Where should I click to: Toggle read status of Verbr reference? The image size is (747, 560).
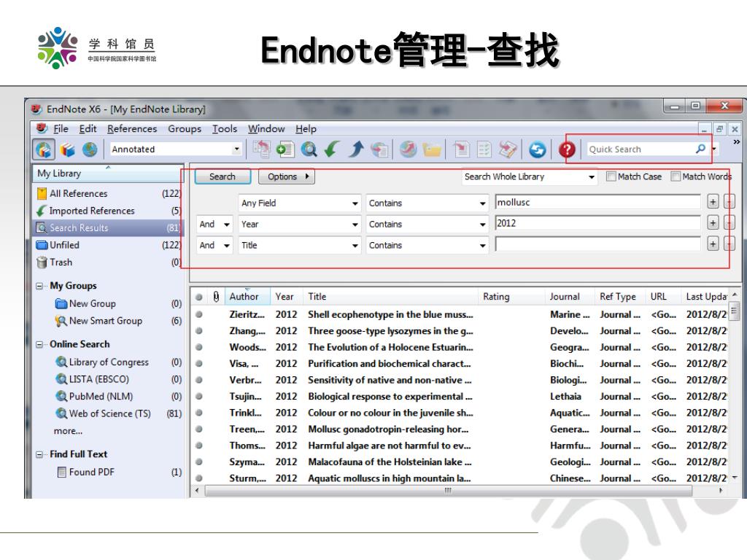tap(199, 380)
